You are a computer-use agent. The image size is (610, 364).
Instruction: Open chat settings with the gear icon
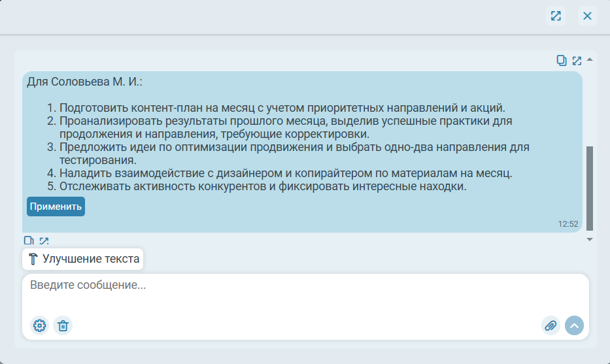pyautogui.click(x=40, y=325)
